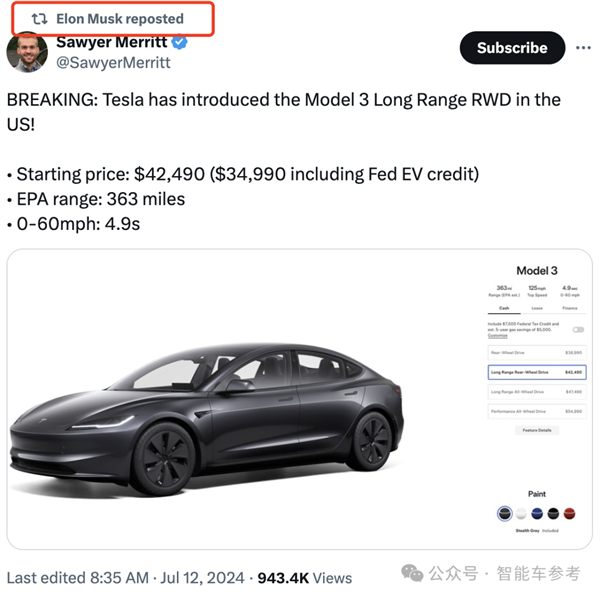This screenshot has width=600, height=597.
Task: Click the repost arrows icon
Action: click(40, 19)
